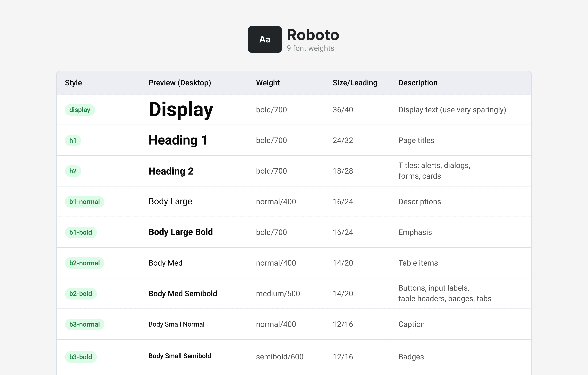This screenshot has width=588, height=375.
Task: Click the h2 style tag
Action: click(73, 171)
